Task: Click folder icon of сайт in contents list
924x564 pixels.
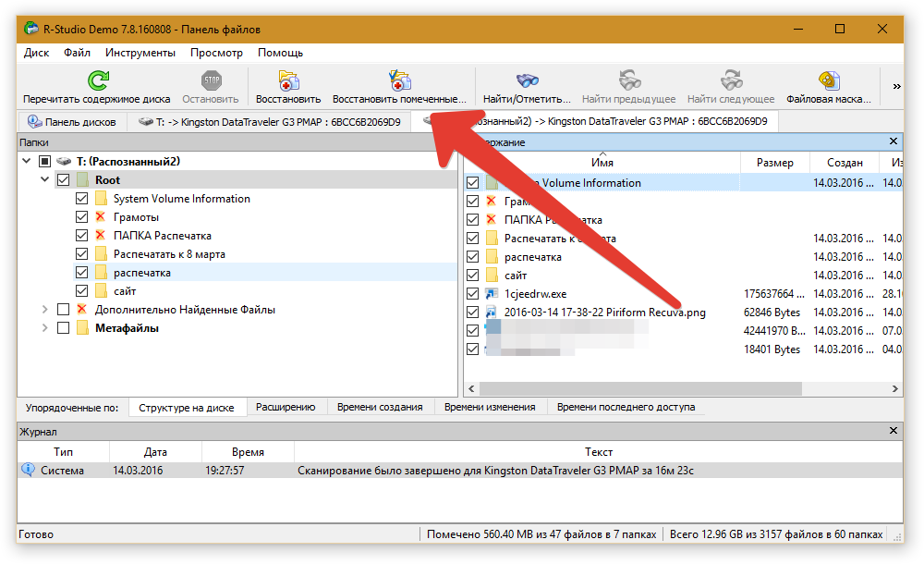Action: [492, 275]
